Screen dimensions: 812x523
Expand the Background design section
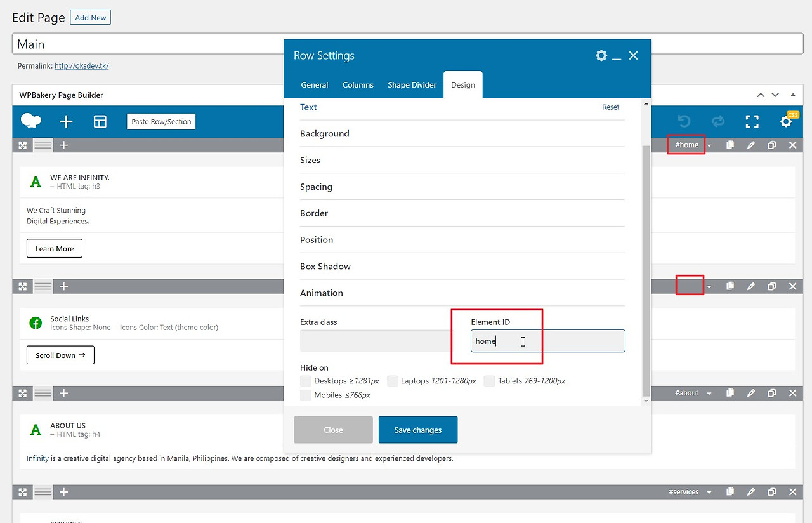click(462, 134)
